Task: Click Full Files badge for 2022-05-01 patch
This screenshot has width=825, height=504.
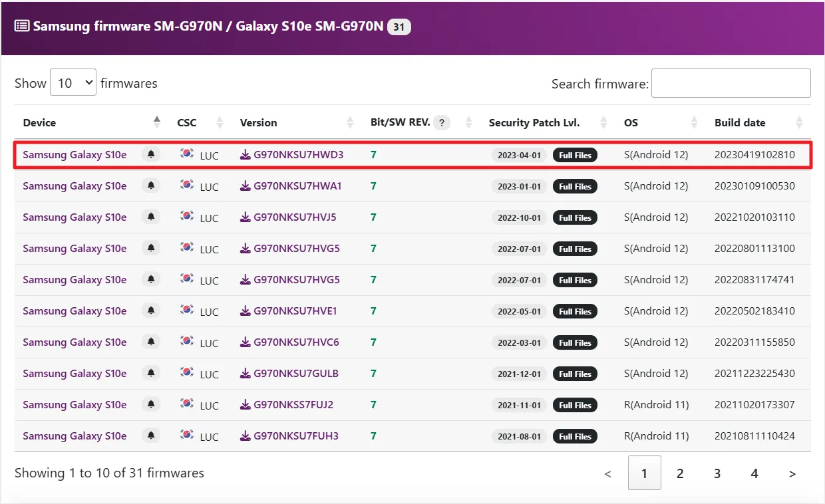Action: [575, 311]
